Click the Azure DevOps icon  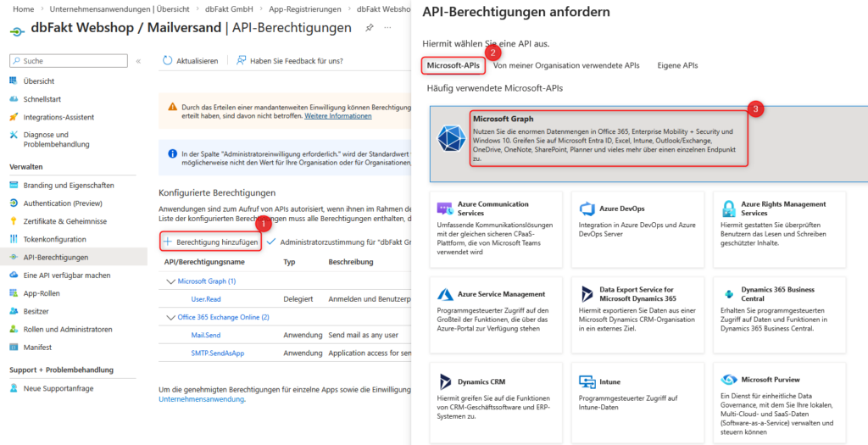coord(586,209)
